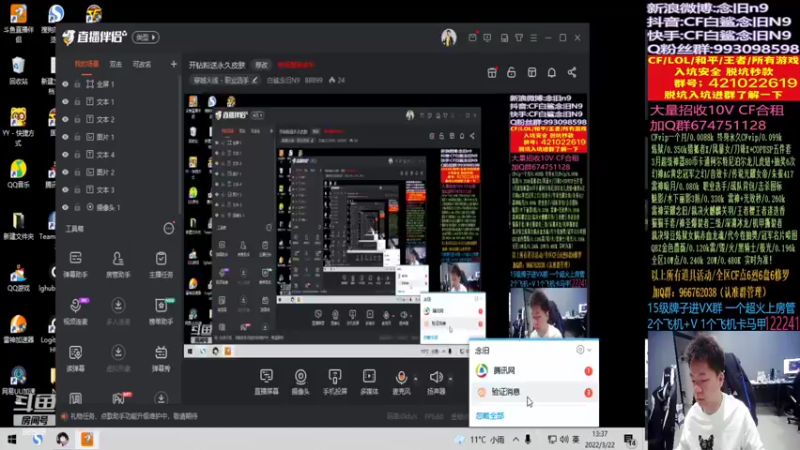Open the hamburger menu in title bar

534,38
